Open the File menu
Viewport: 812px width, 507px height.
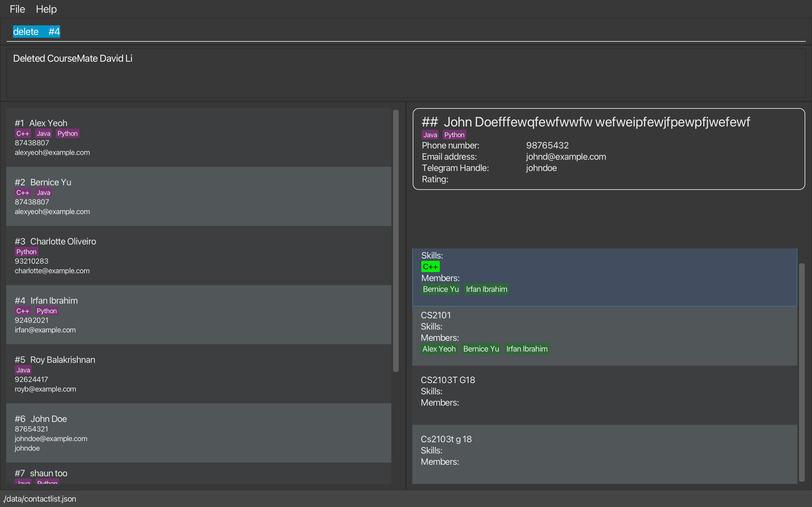pos(17,9)
